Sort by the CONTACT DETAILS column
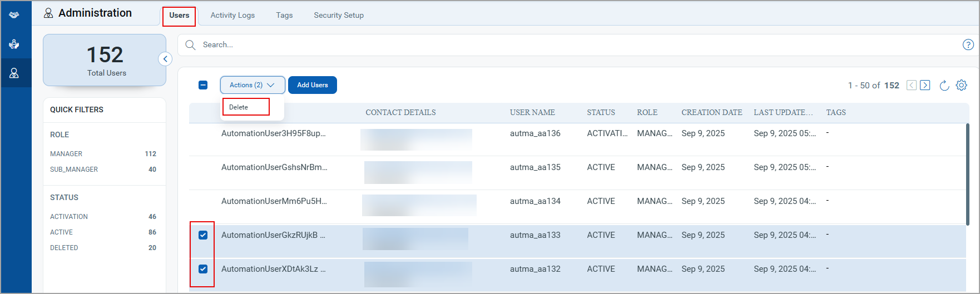The image size is (980, 294). (x=400, y=112)
